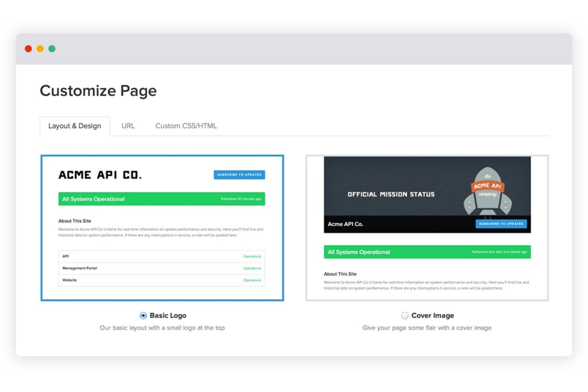Open the Custom CSS/HTML tab
Viewport: 588px width, 392px height.
pyautogui.click(x=186, y=126)
